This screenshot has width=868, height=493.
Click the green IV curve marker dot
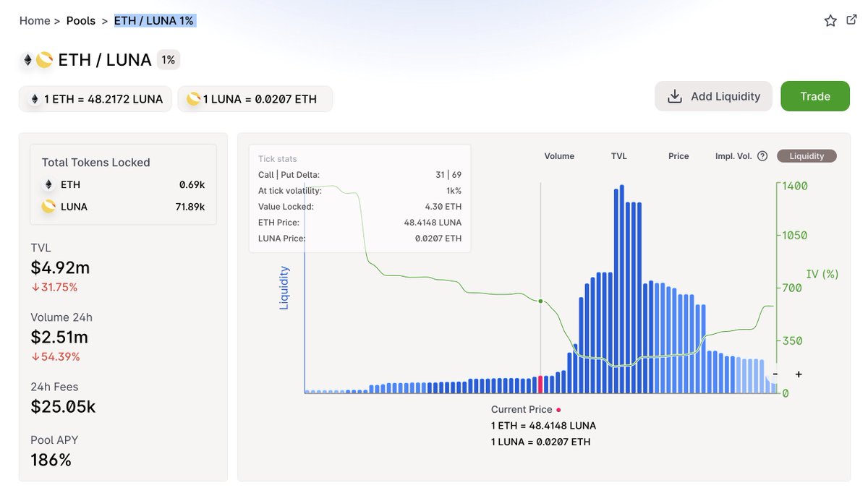pos(540,301)
